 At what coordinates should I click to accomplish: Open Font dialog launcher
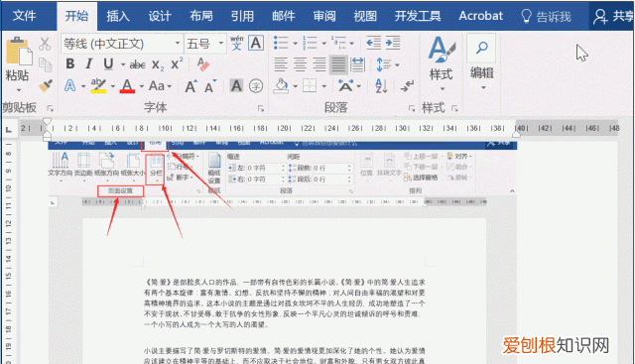(x=261, y=108)
